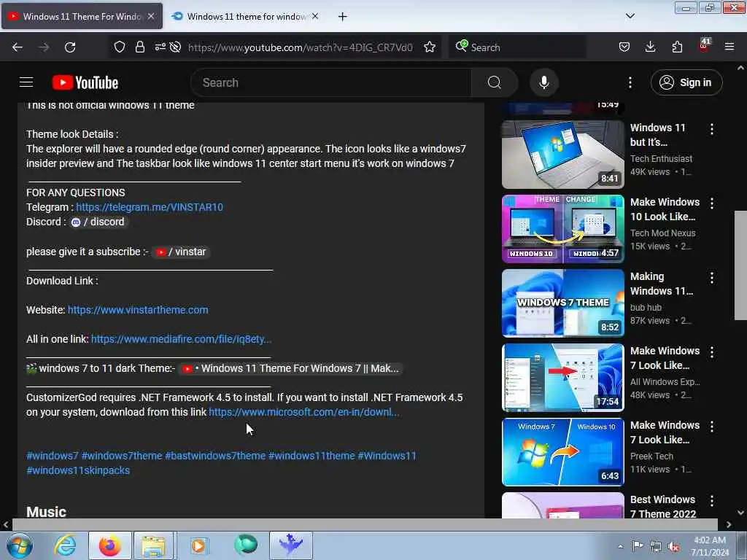Open the Best Windows 7 Theme 2022 title
The image size is (747, 560).
663,507
